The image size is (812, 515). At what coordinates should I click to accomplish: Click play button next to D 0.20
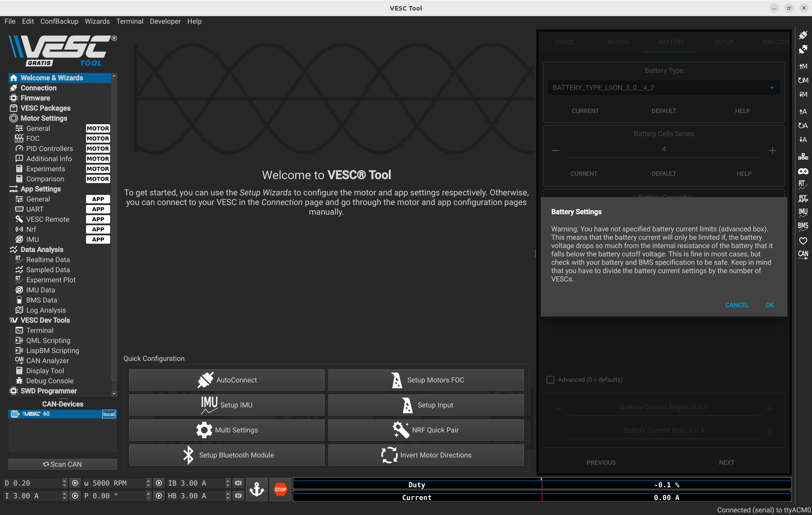75,483
